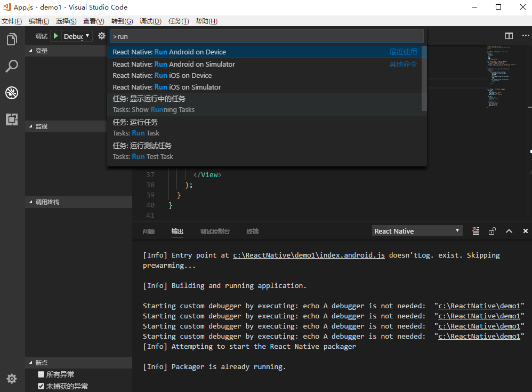Click the VS Code logo in title bar

click(x=7, y=7)
